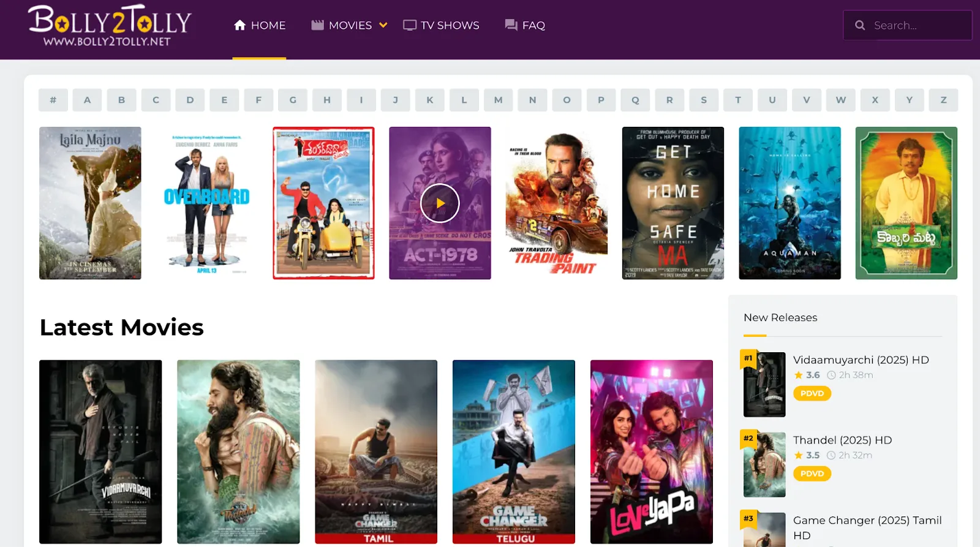Viewport: 980px width, 547px height.
Task: Open the Thandel poster in Latest Movies
Action: (238, 452)
